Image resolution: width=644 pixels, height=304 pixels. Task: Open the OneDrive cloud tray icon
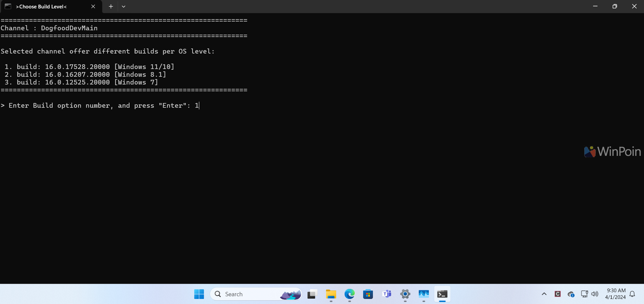[x=571, y=294]
